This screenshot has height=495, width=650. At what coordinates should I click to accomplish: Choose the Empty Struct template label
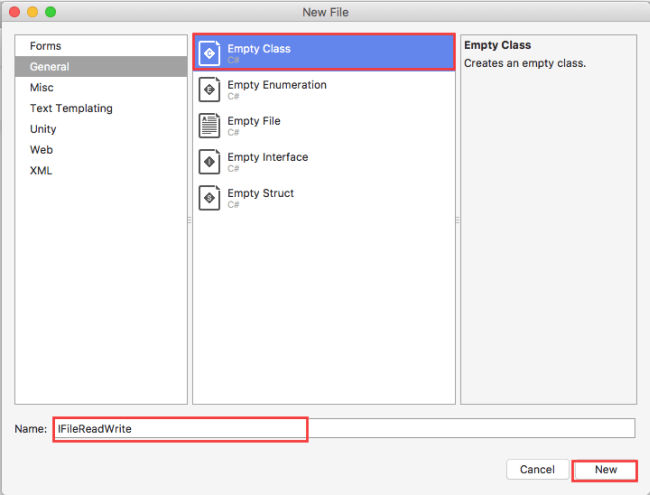pos(260,193)
